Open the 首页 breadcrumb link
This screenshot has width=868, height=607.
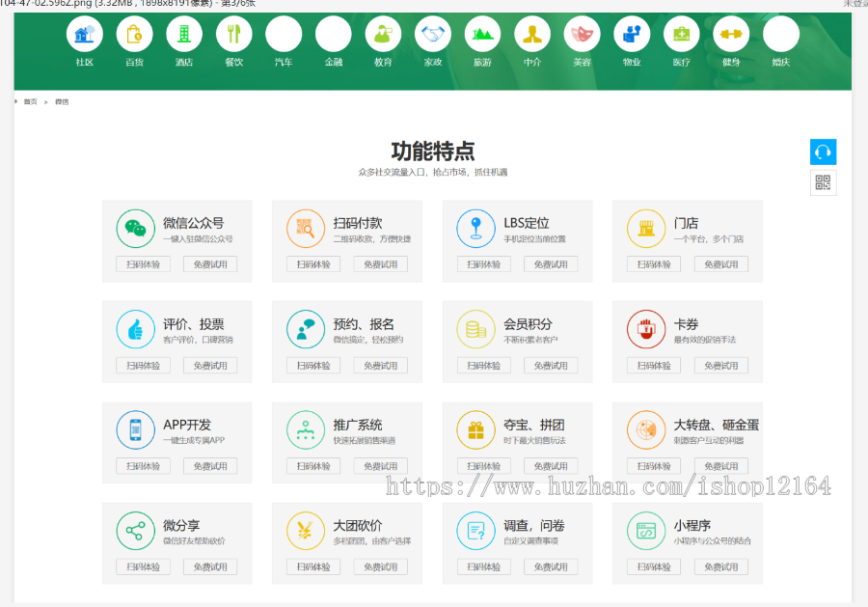(30, 100)
